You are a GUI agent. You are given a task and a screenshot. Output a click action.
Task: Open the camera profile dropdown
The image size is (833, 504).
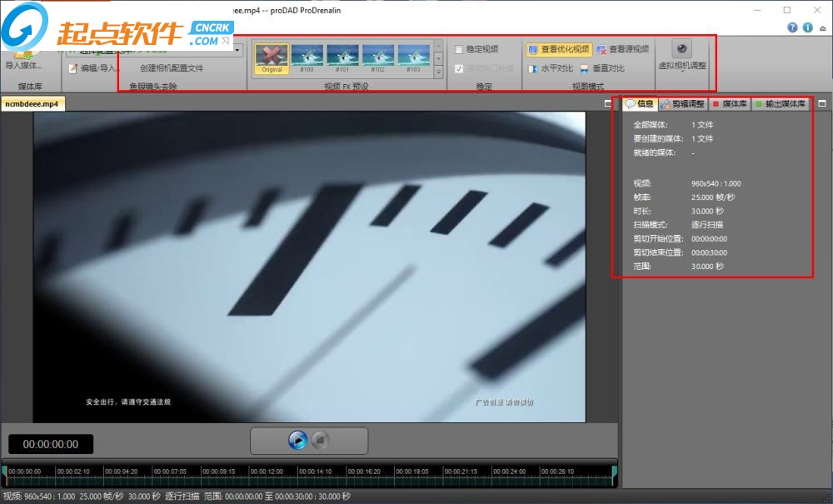pyautogui.click(x=238, y=50)
